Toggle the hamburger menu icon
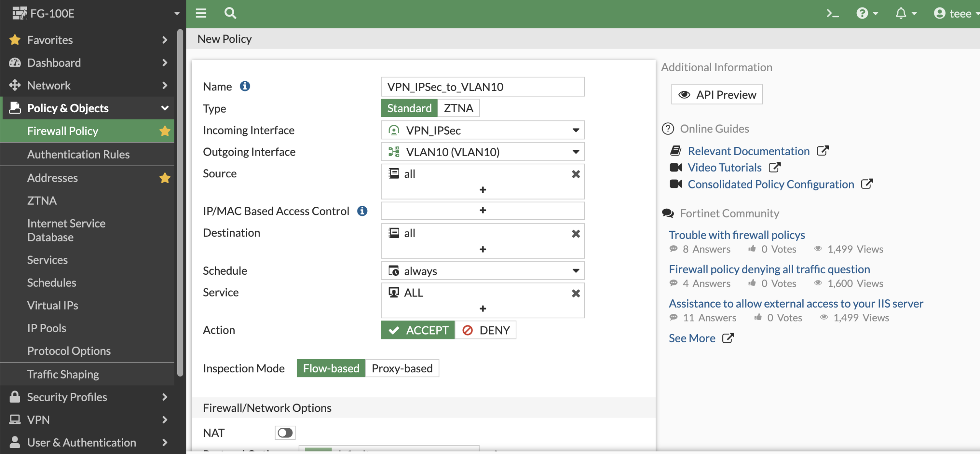The width and height of the screenshot is (980, 454). [x=201, y=13]
